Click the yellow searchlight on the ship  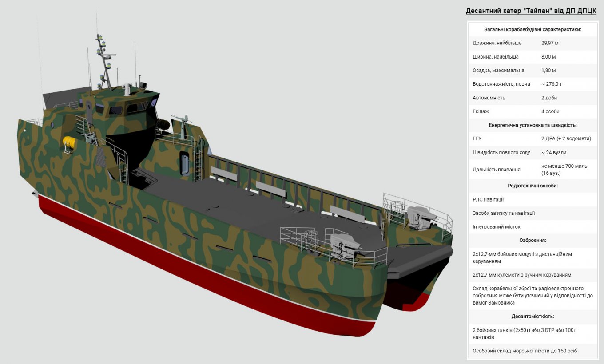(x=69, y=143)
